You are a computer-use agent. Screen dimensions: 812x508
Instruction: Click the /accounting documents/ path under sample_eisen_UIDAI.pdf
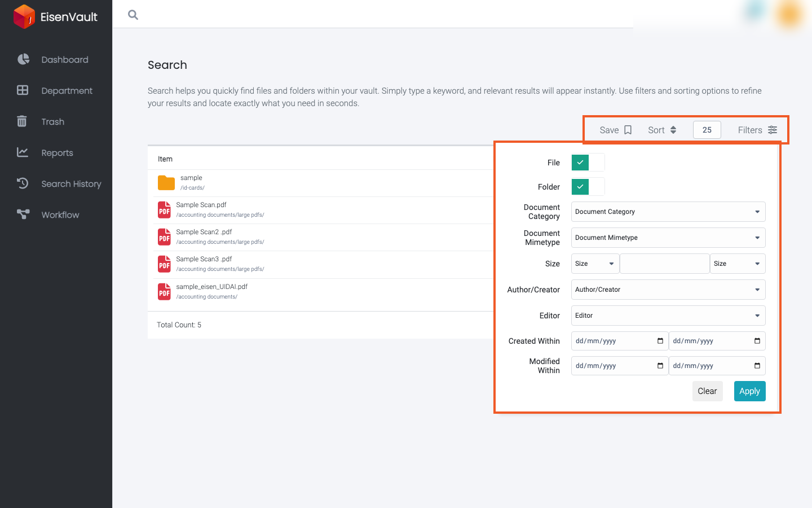[x=207, y=297]
